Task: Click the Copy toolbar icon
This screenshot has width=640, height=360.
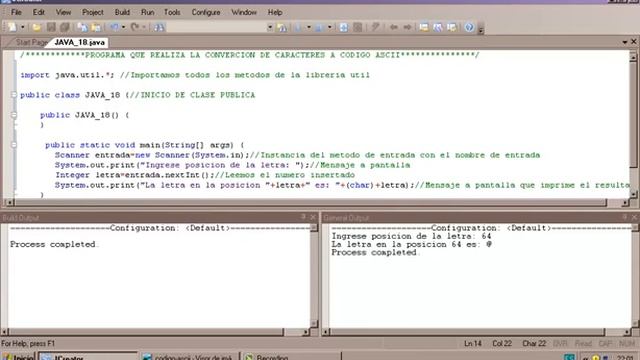Action: pyautogui.click(x=83, y=27)
